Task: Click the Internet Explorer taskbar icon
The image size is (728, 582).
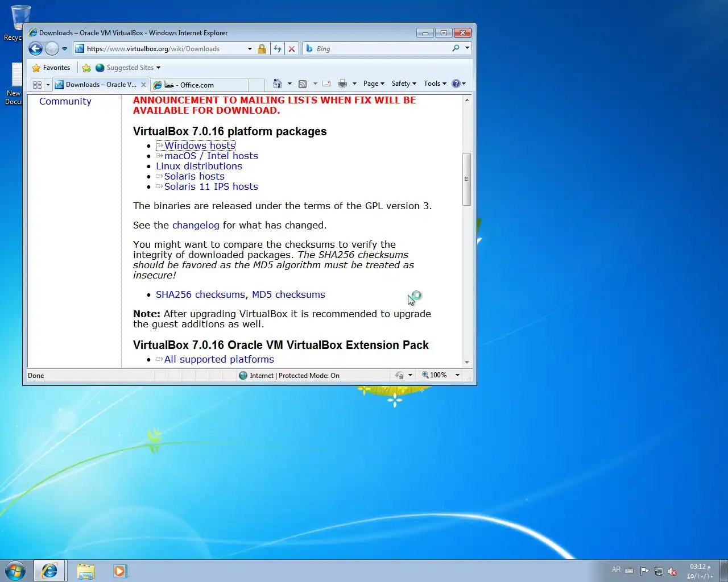Action: (x=49, y=571)
